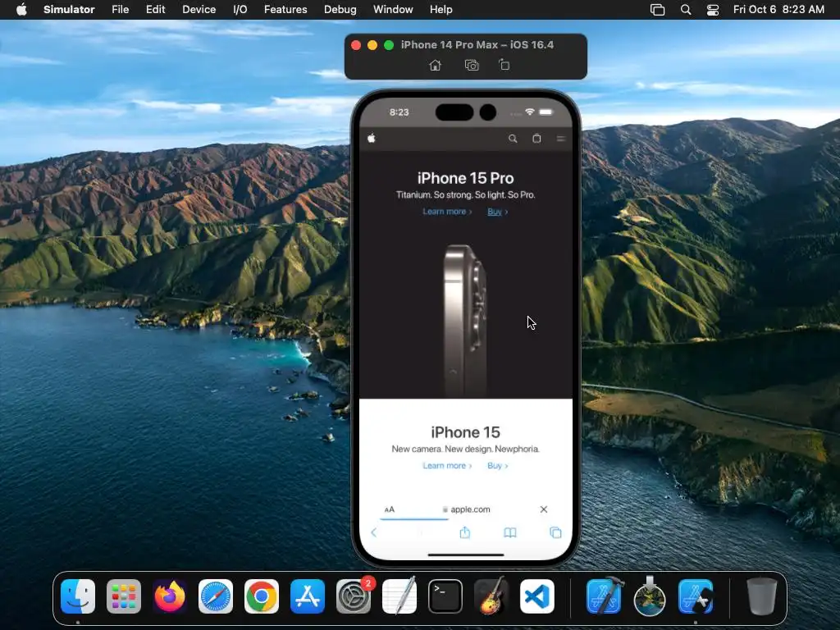Open the Help menu
Image resolution: width=840 pixels, height=630 pixels.
(x=441, y=10)
